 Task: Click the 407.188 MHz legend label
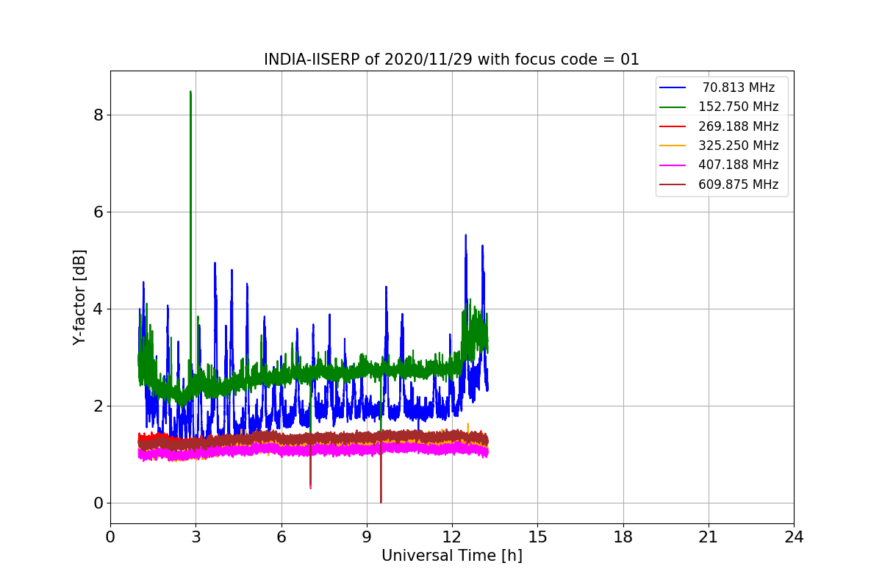pos(739,165)
